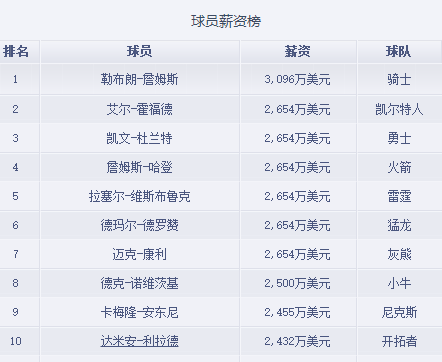Viewport: 442px width, 362px height.
Task: Click team 雷霆
Action: pyautogui.click(x=399, y=196)
